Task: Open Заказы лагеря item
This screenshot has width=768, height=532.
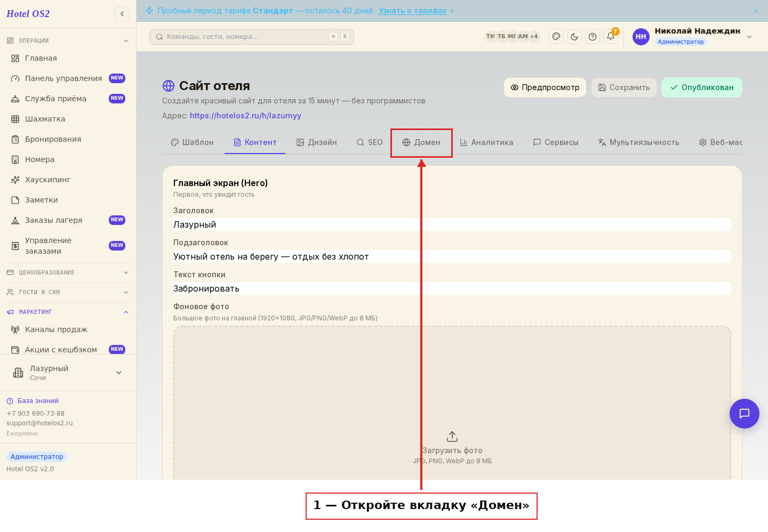Action: pyautogui.click(x=68, y=220)
